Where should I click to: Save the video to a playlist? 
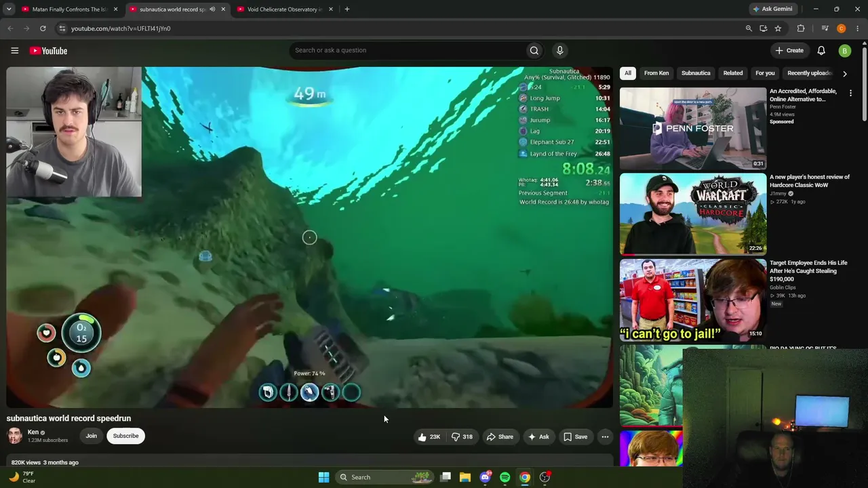point(576,437)
